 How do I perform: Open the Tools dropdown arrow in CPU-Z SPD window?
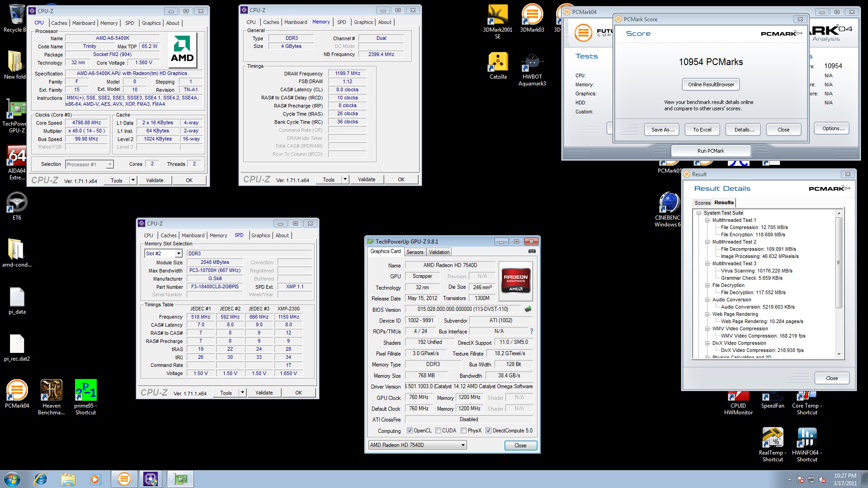tap(242, 393)
